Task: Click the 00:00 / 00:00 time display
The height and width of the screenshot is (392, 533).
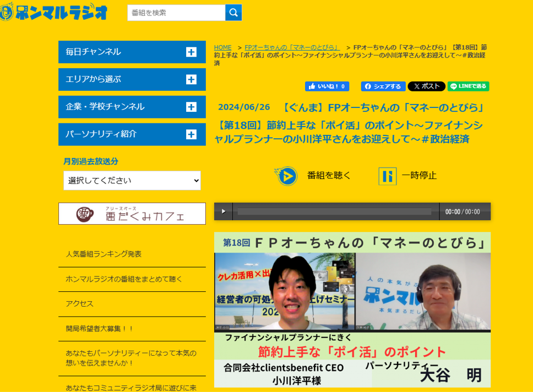Action: coord(463,212)
